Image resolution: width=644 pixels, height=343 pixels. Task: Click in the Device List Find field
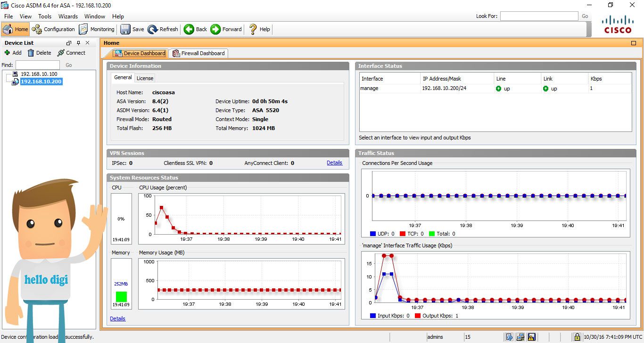pos(38,65)
